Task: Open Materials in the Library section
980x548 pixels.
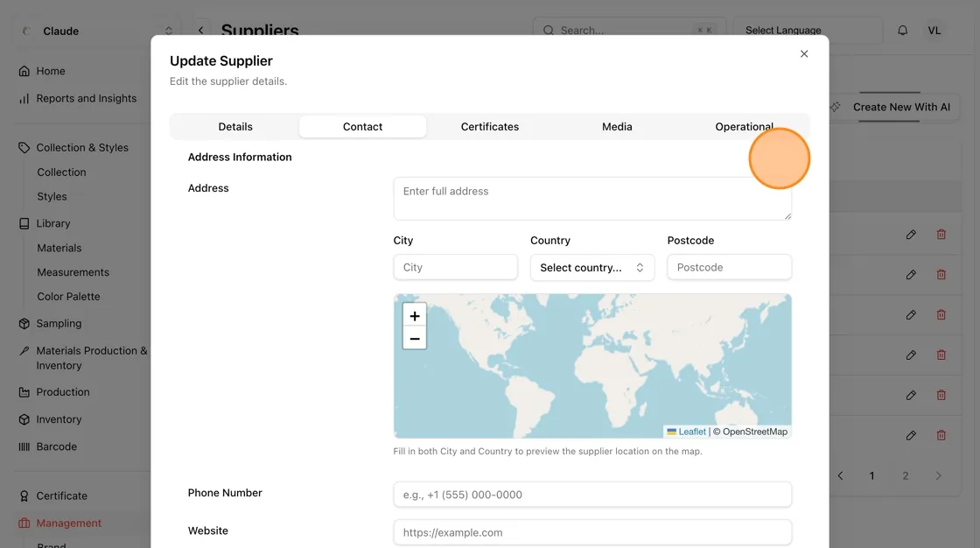Action: pos(59,249)
